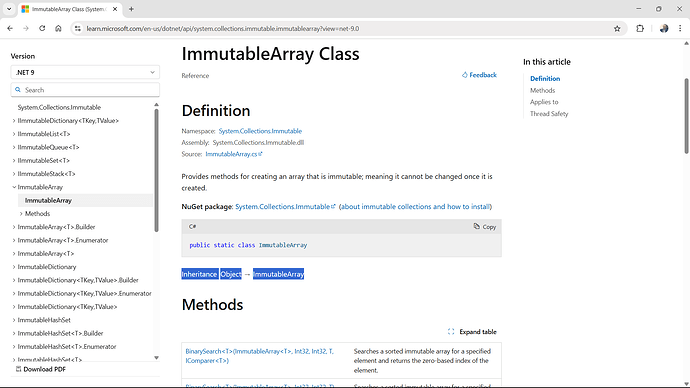Viewport: 690px width, 388px height.
Task: Click the page vertical scrollbar thumb
Action: [x=686, y=116]
